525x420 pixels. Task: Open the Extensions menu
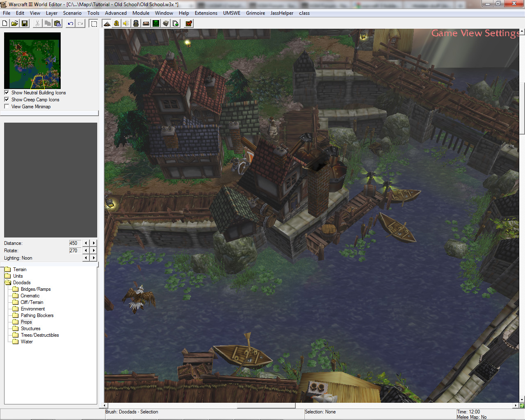[x=206, y=13]
